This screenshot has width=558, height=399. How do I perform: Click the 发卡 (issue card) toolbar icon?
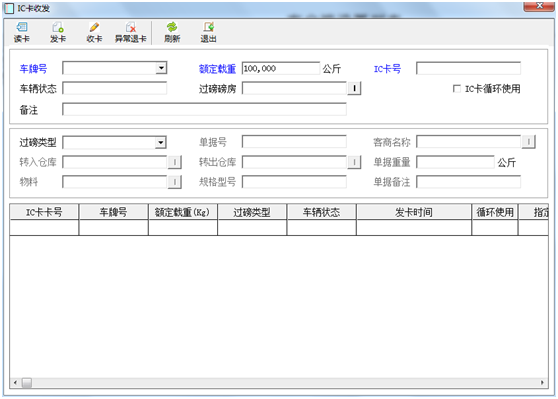coord(58,27)
